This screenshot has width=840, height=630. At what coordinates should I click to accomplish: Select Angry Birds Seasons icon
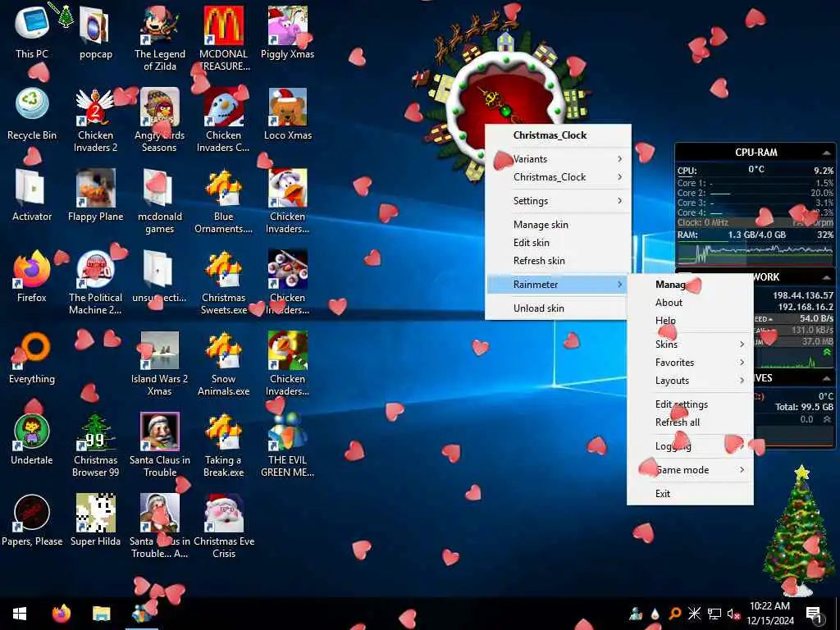point(160,120)
